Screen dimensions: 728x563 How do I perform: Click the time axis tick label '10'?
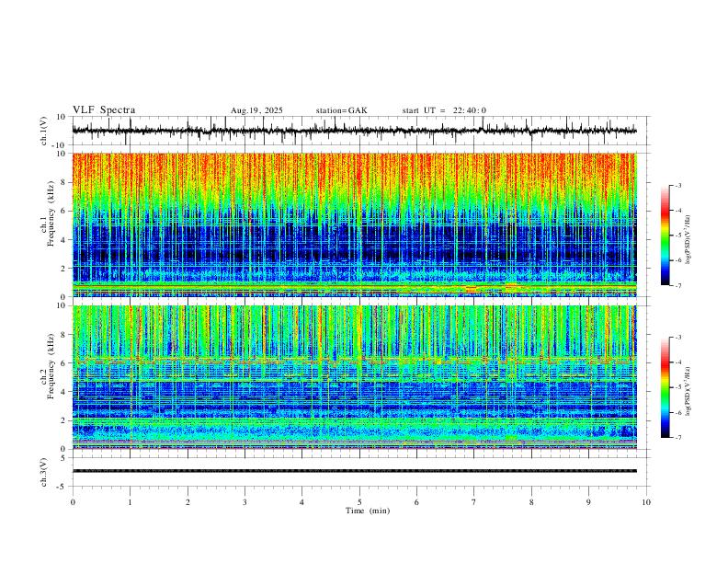(x=646, y=502)
